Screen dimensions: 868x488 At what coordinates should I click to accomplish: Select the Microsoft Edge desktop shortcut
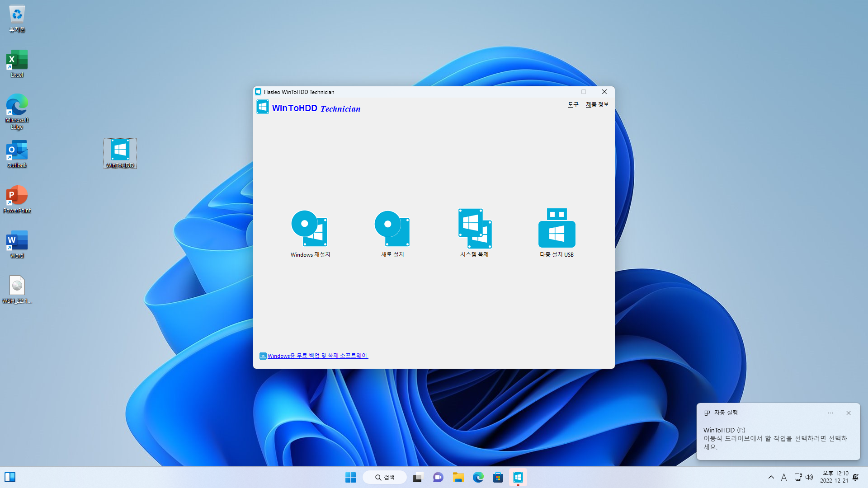point(17,112)
